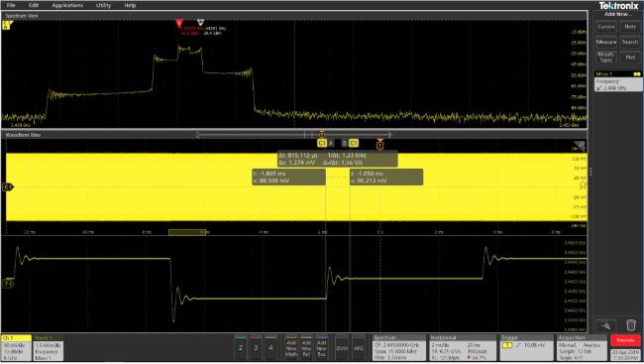
Task: Click the orange trigger position marker
Action: [380, 144]
